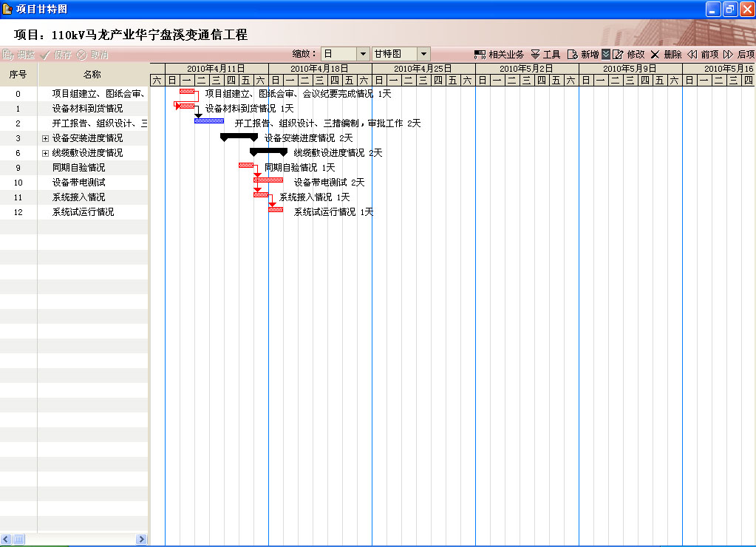
Task: Click the blue 开工报告 Gantt bar
Action: [209, 120]
